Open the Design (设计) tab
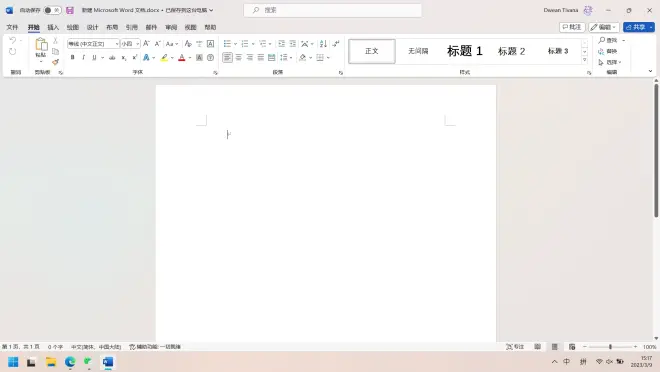 pyautogui.click(x=92, y=27)
